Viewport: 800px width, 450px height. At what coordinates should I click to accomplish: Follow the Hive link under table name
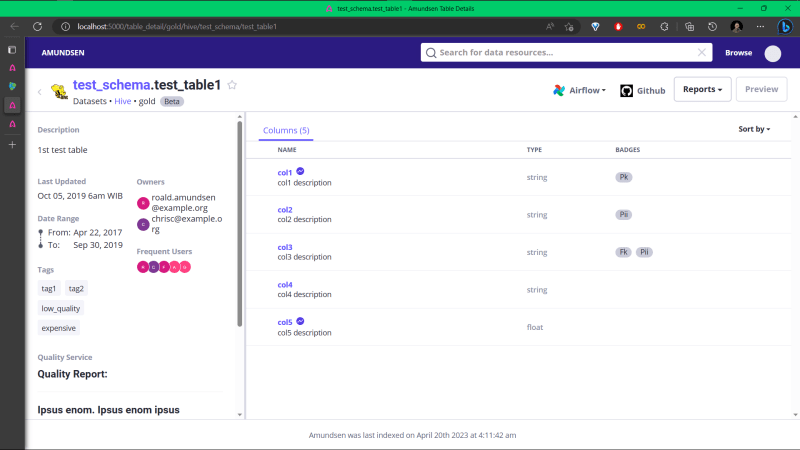122,101
